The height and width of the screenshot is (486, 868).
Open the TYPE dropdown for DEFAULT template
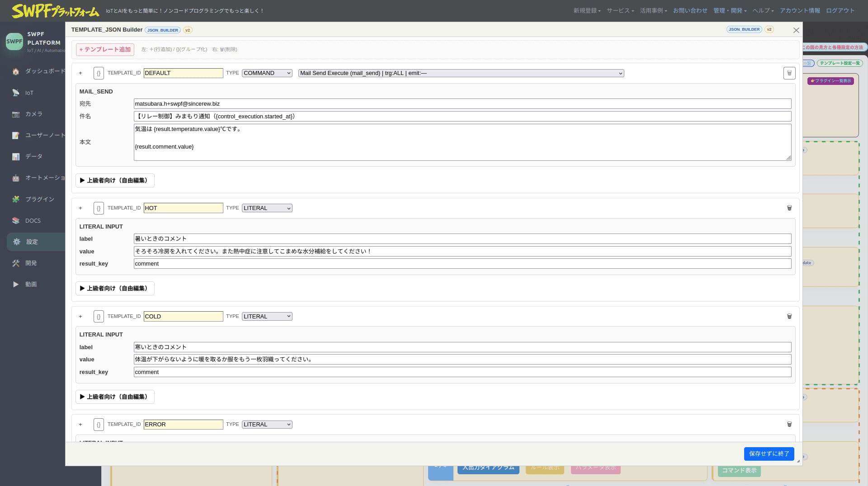(x=267, y=73)
